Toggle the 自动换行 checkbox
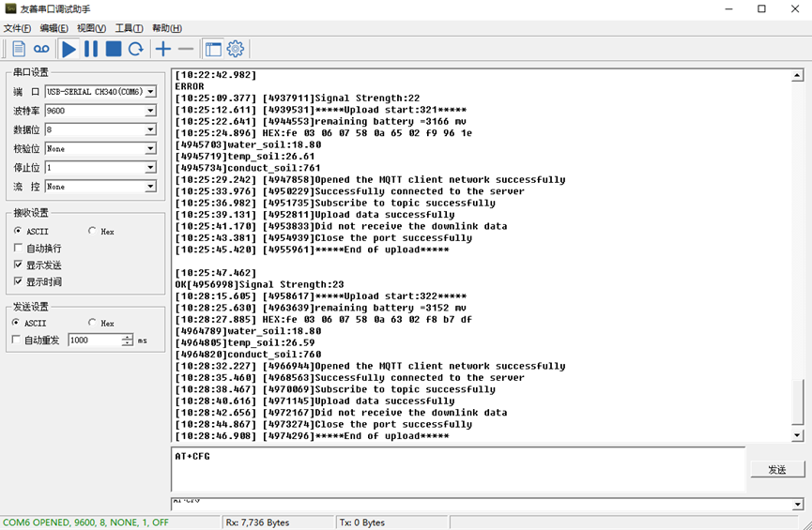 point(18,248)
